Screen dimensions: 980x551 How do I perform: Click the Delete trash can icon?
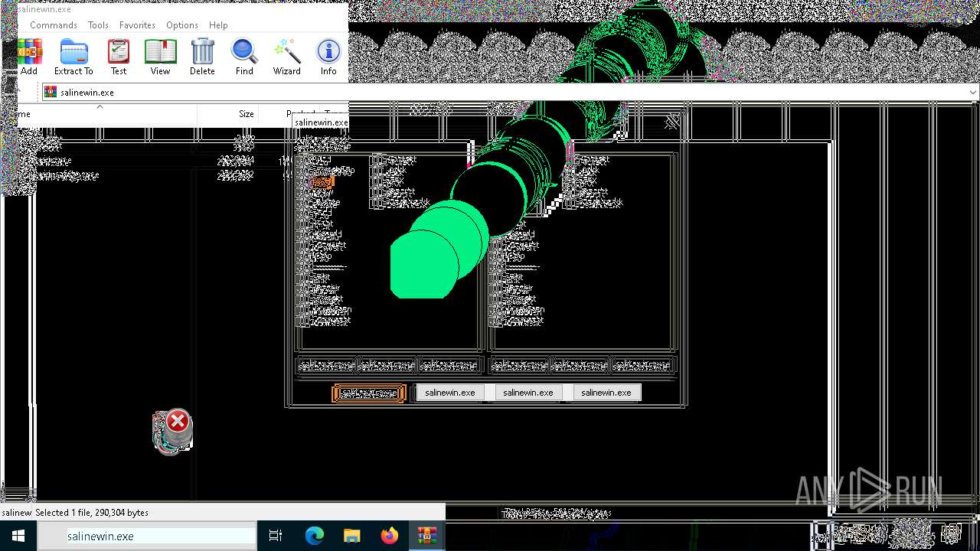(202, 57)
